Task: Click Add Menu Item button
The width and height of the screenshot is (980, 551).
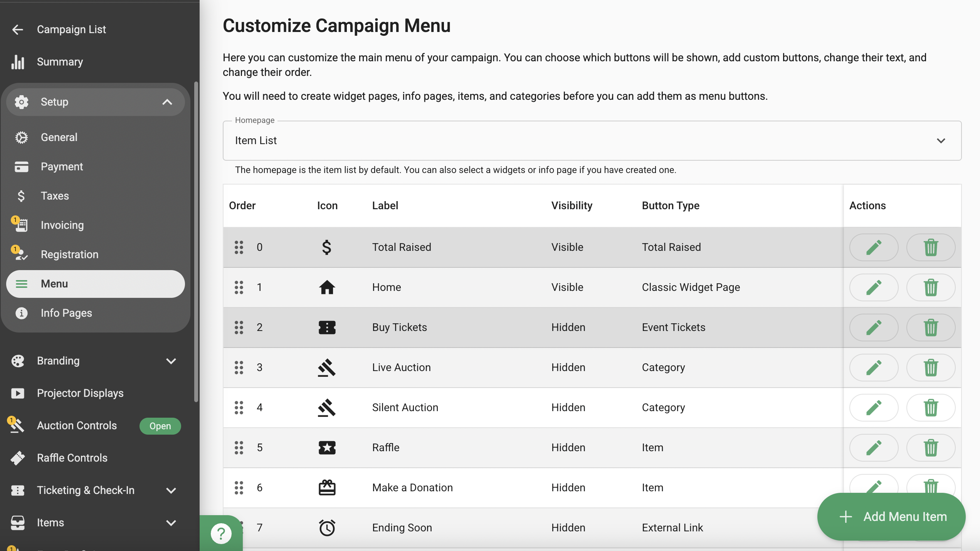Action: 891,516
